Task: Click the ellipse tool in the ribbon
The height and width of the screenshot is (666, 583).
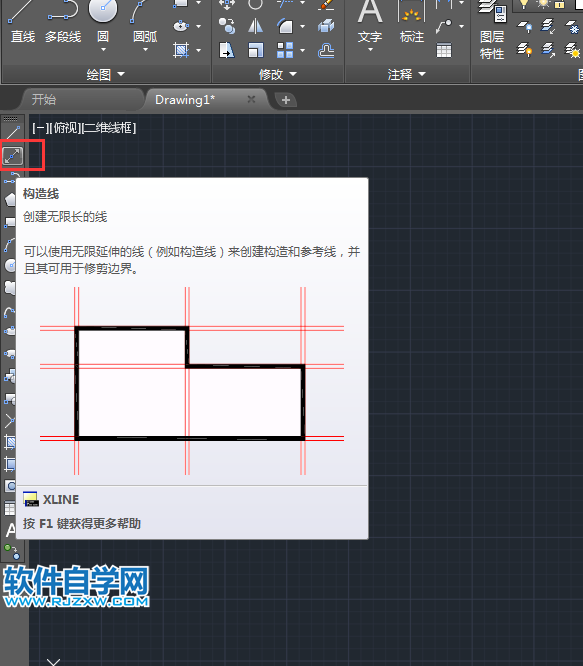Action: click(181, 26)
